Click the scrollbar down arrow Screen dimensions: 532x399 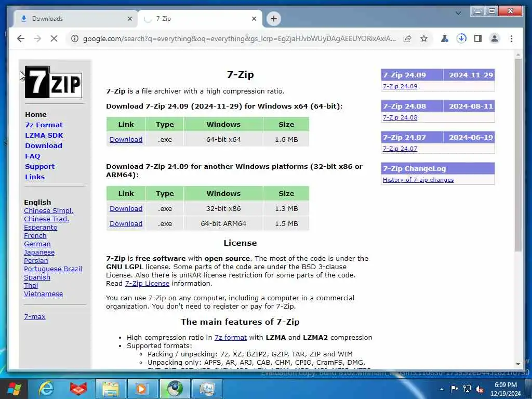518,364
